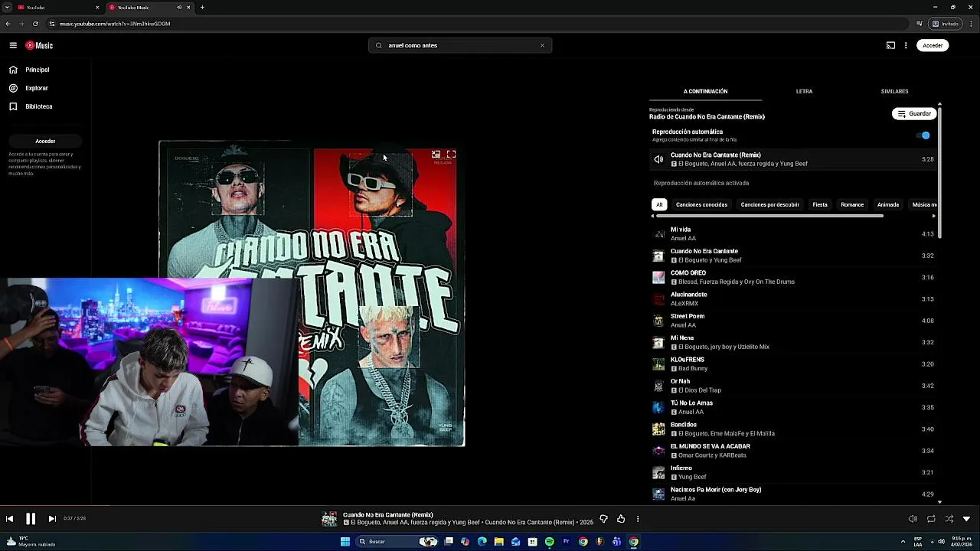Toggle shuffle mode
The width and height of the screenshot is (980, 551).
click(949, 519)
